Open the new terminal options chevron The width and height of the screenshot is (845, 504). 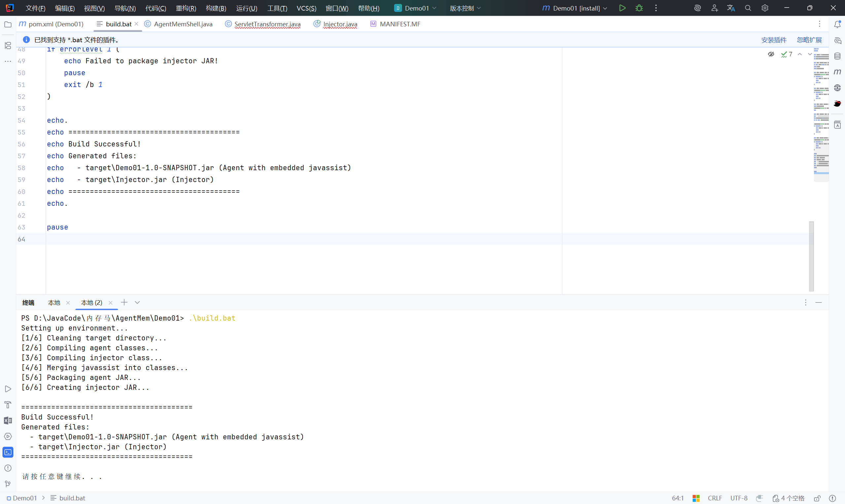pyautogui.click(x=137, y=302)
